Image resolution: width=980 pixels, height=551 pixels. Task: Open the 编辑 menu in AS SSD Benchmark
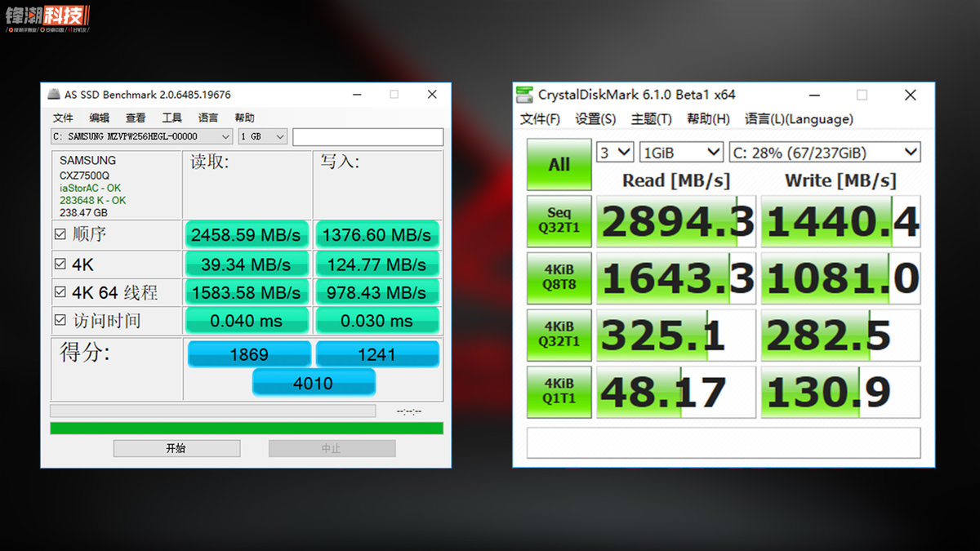coord(100,118)
